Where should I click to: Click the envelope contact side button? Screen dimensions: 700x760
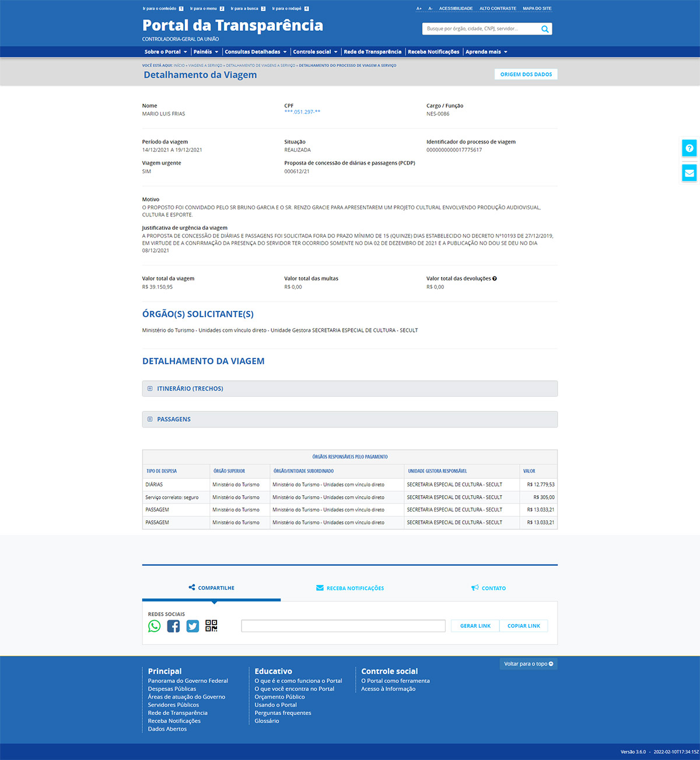(x=689, y=173)
